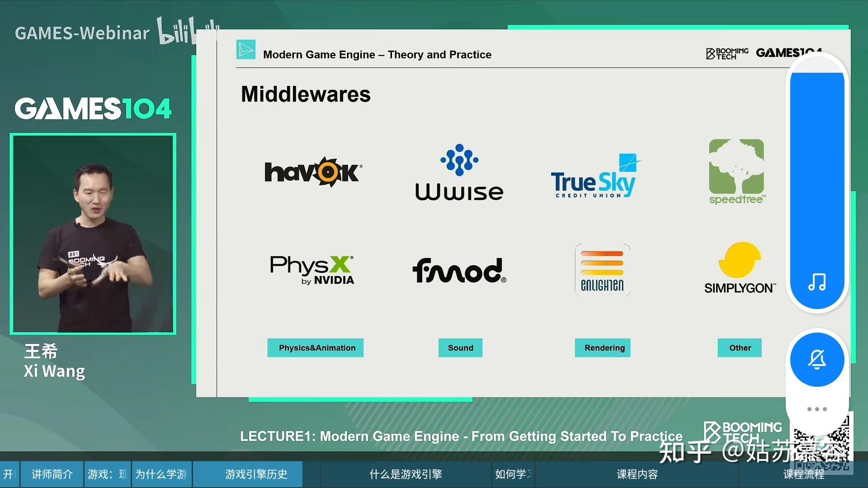Click the Sound category label
The width and height of the screenshot is (868, 488).
(x=460, y=348)
